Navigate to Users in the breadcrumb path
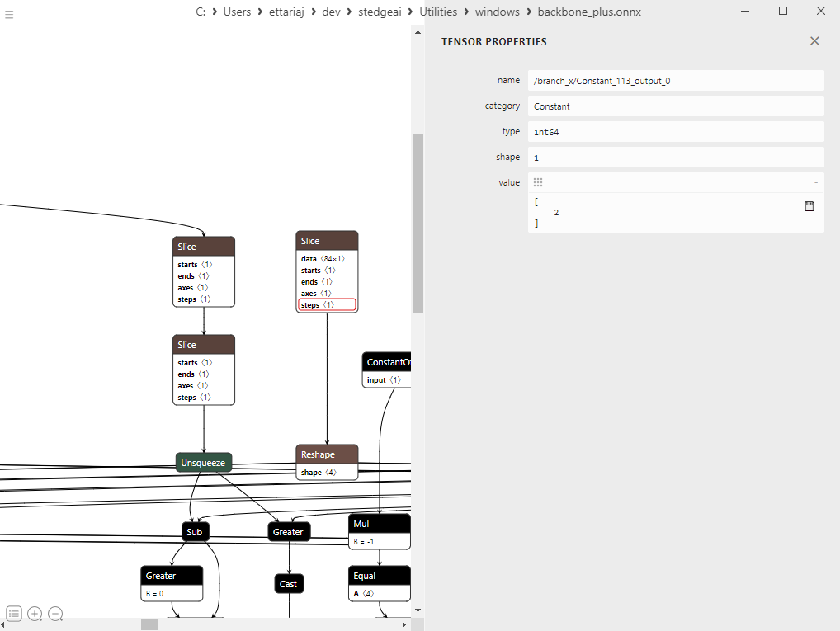 tap(238, 12)
